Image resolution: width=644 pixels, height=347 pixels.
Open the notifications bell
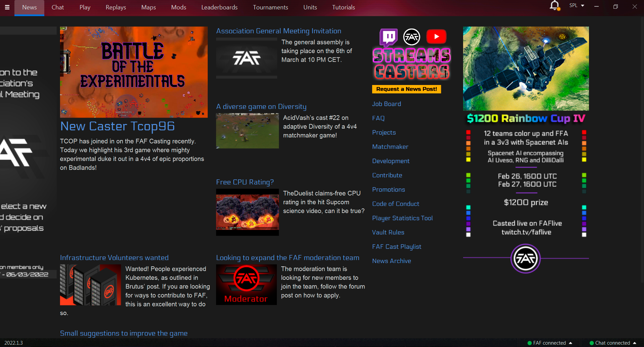click(554, 6)
